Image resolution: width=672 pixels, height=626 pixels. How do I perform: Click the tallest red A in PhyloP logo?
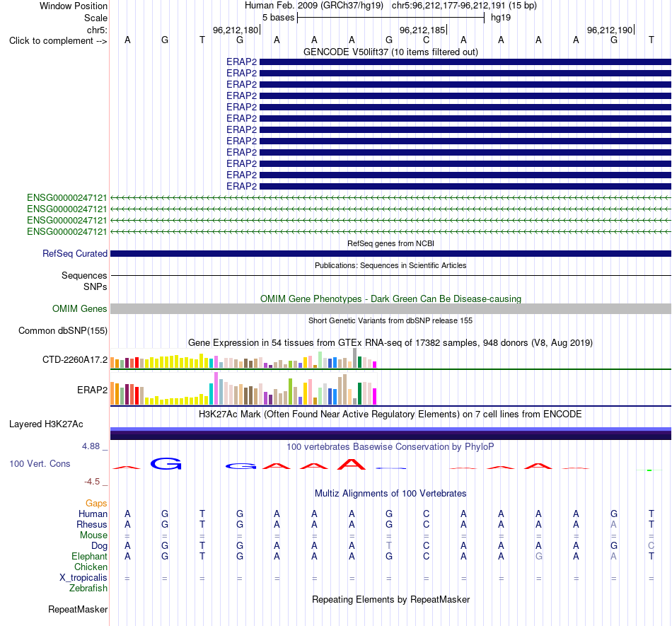(352, 464)
